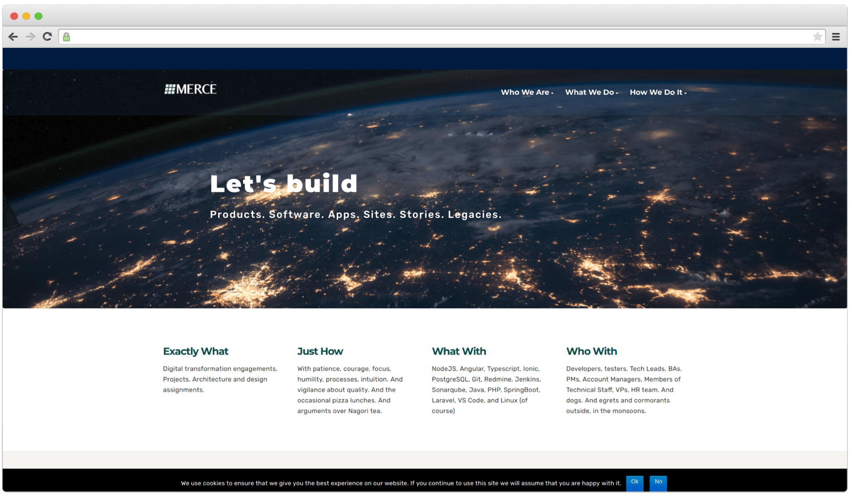The width and height of the screenshot is (851, 504).
Task: Focus the browser address bar
Action: coord(441,37)
